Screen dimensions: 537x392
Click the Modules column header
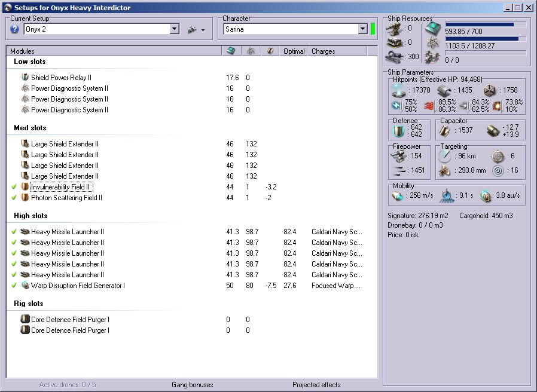click(x=114, y=51)
